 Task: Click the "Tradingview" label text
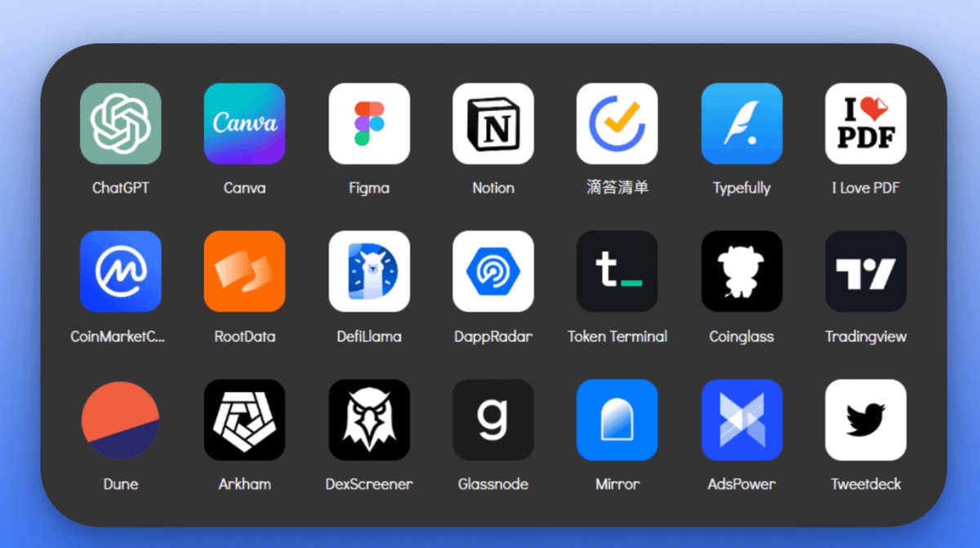(x=866, y=337)
